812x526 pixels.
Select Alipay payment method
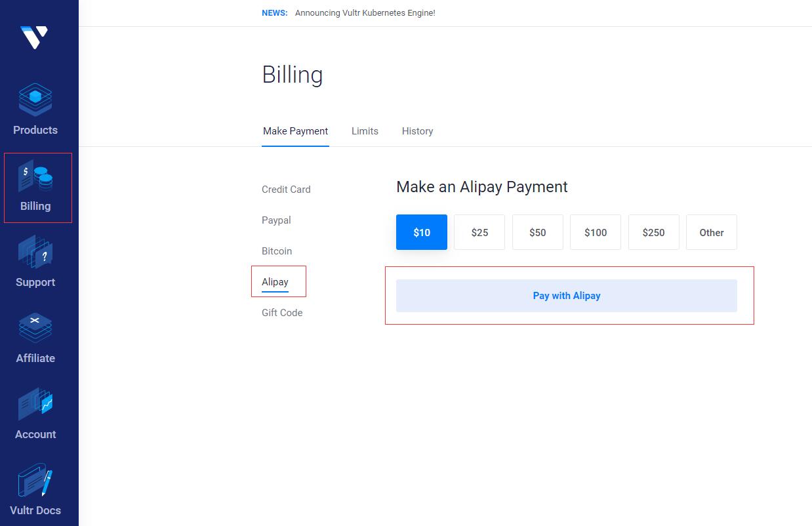click(x=275, y=282)
